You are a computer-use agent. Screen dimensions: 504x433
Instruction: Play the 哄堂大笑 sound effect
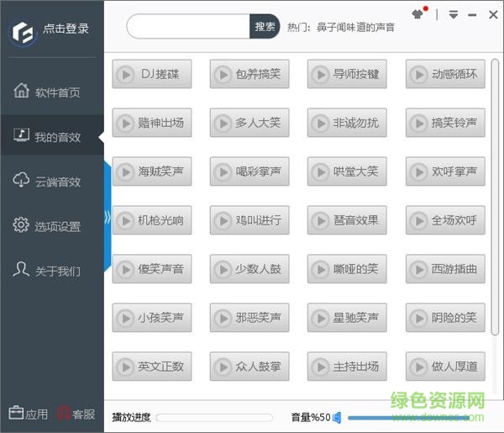tap(347, 172)
